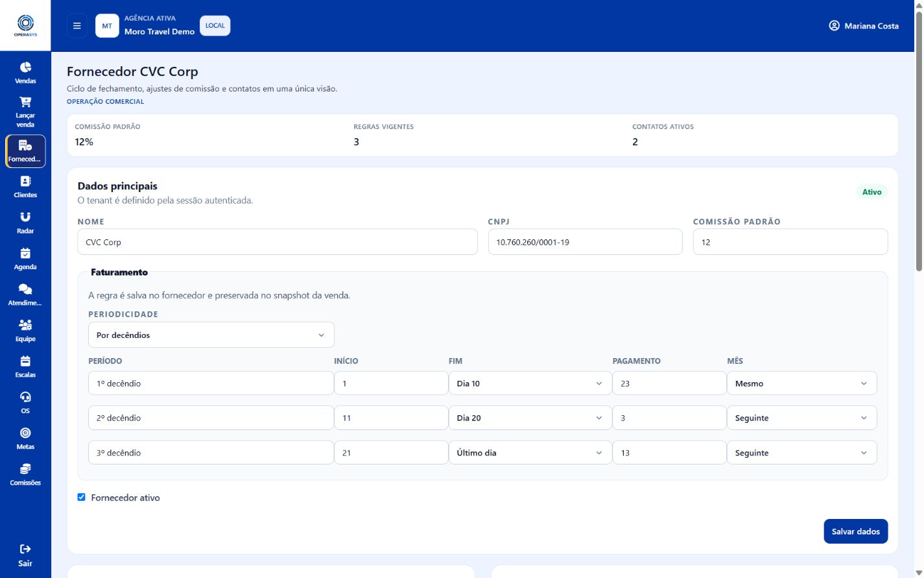Open the Agenda calendar icon
Image resolution: width=924 pixels, height=578 pixels.
click(x=25, y=254)
